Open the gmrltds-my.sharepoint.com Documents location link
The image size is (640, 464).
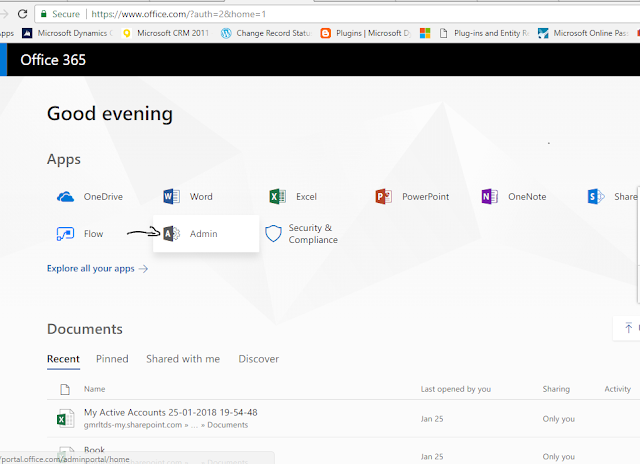click(x=166, y=425)
